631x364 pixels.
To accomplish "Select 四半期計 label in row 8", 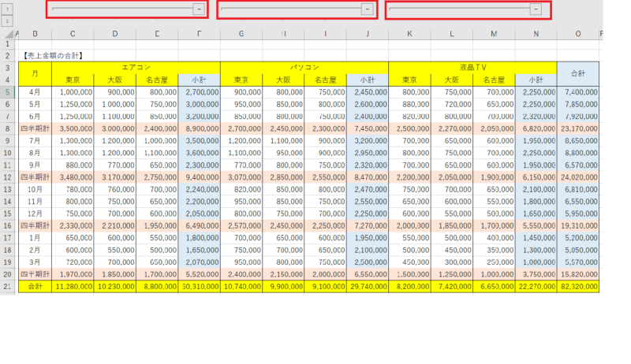I will pos(35,128).
